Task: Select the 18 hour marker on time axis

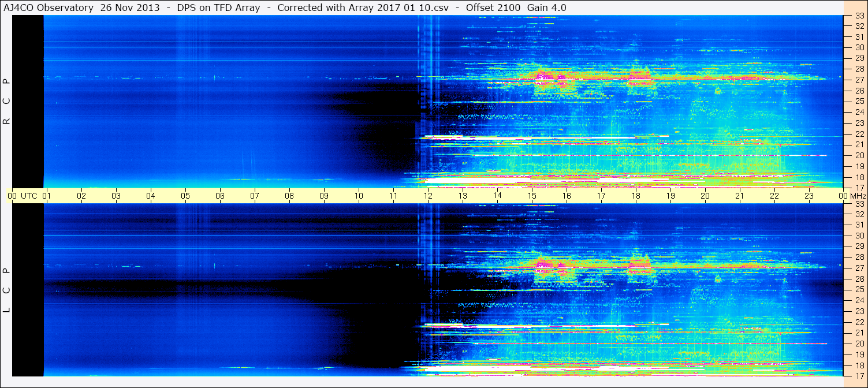Action: click(636, 196)
